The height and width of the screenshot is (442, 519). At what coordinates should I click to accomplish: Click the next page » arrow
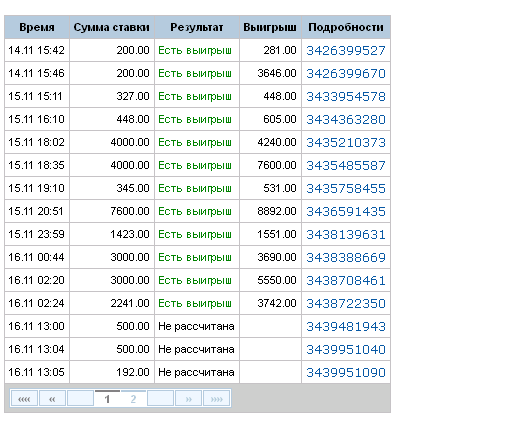click(188, 399)
